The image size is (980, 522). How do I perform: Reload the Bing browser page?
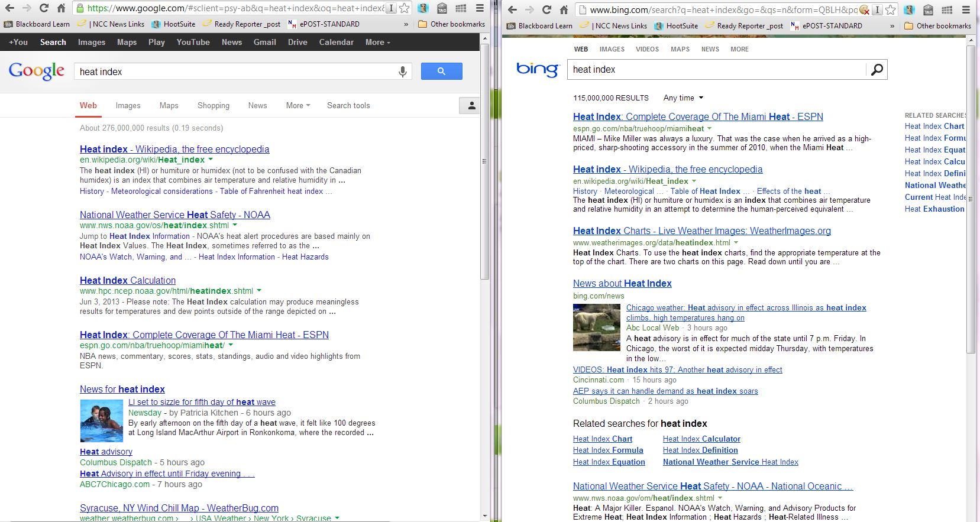click(546, 9)
